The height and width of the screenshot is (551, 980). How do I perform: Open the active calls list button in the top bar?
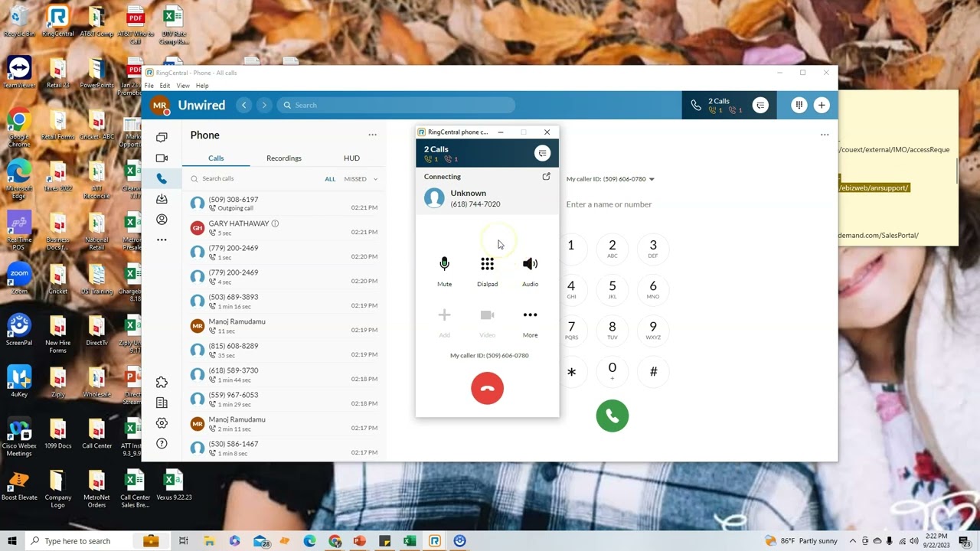point(759,106)
